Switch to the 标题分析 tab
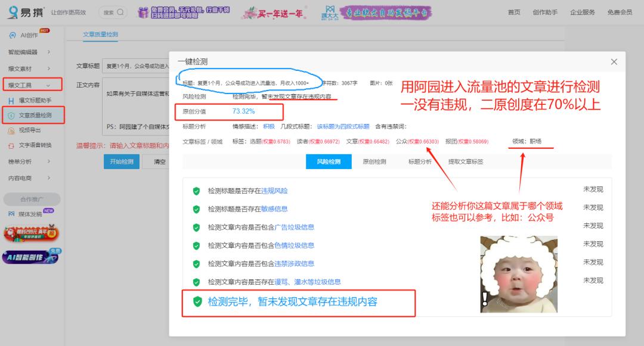The height and width of the screenshot is (346, 644). (420, 162)
